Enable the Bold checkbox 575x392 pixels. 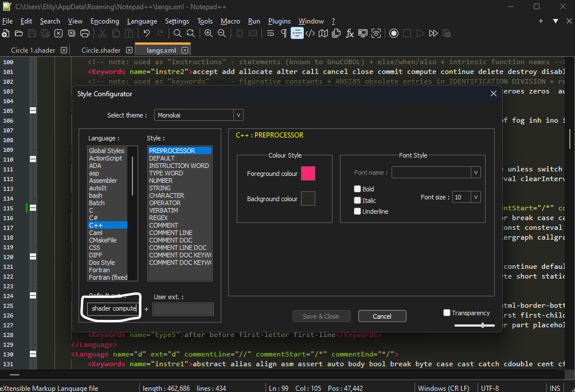pos(357,189)
